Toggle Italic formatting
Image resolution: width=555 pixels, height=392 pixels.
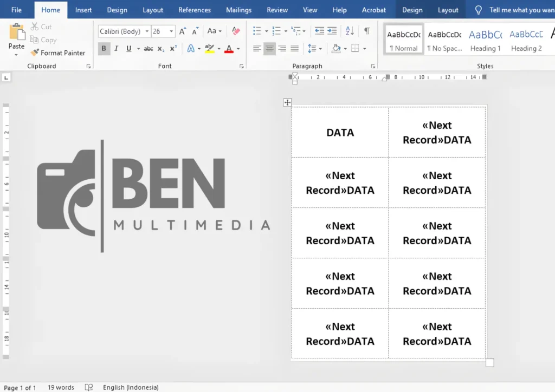click(x=115, y=49)
